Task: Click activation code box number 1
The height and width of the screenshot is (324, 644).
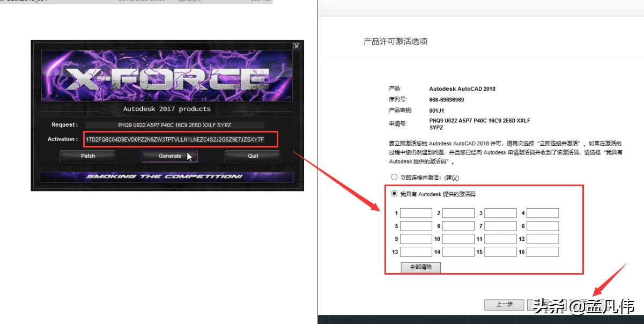Action: [x=416, y=212]
